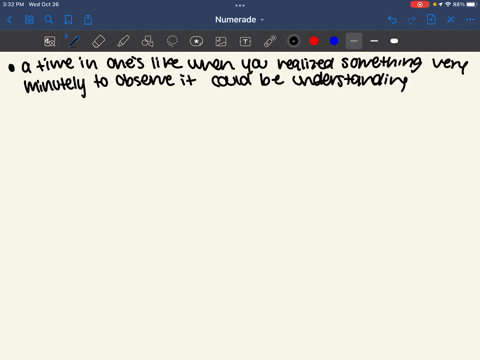Open the more options menu
Viewport: 480px width, 360px height.
(470, 20)
